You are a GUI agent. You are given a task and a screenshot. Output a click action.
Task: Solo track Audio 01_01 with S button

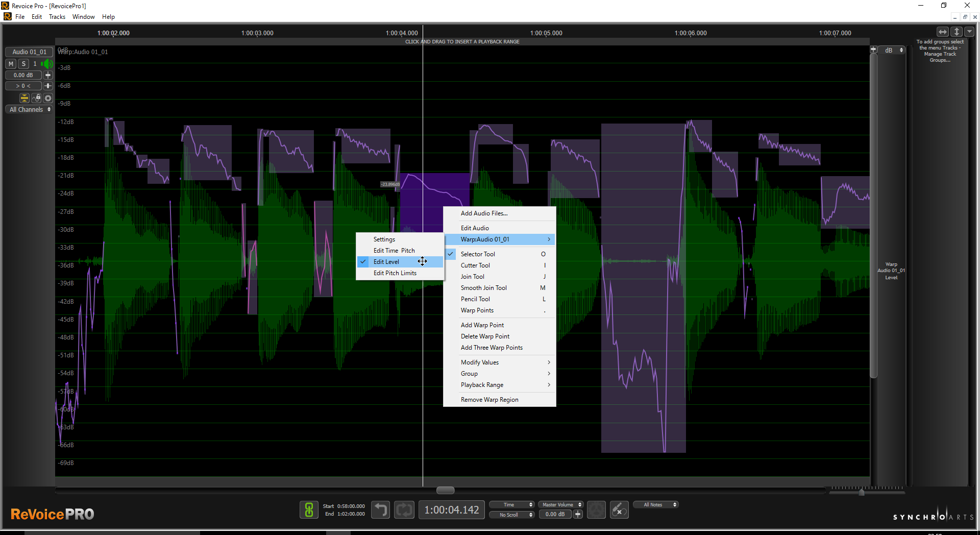pyautogui.click(x=23, y=64)
